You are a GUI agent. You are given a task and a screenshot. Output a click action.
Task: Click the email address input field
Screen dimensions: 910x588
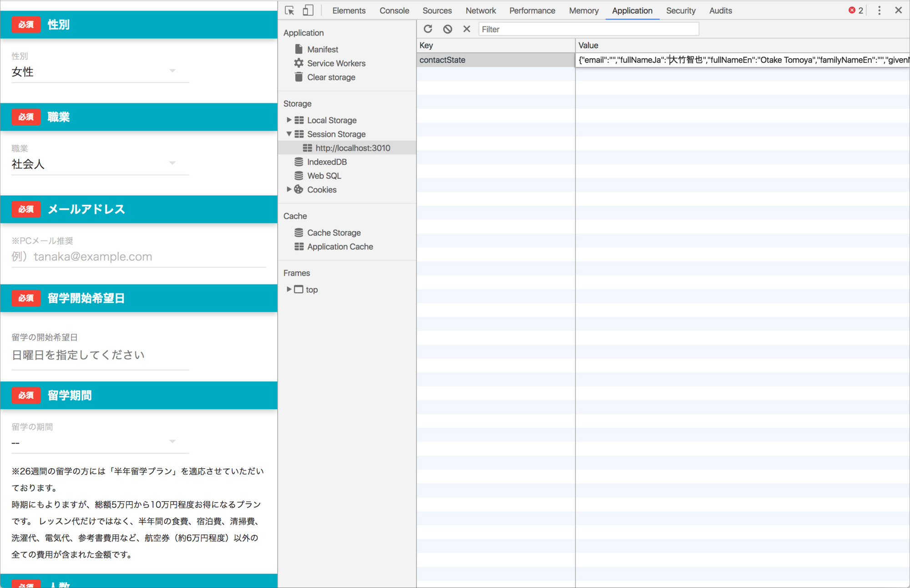139,257
